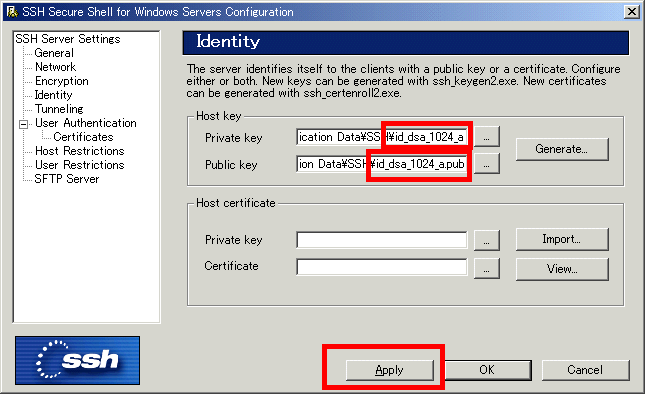Click the ssh logo image
Viewport: 645px width, 394px height.
tap(77, 360)
